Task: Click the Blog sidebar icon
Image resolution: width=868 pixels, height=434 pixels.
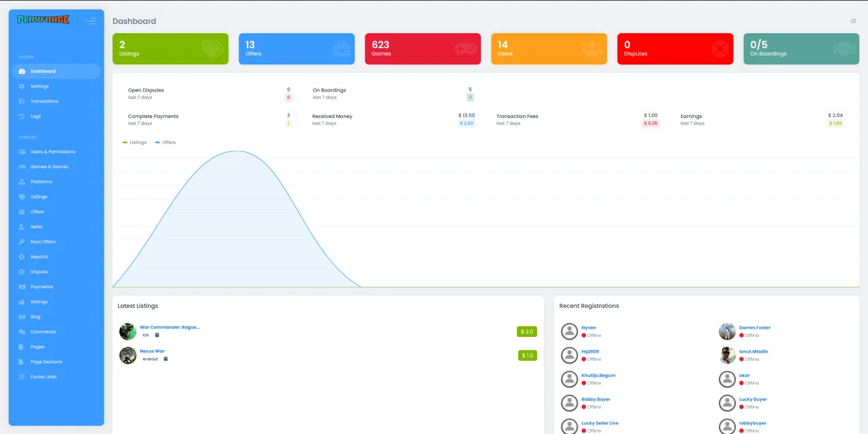Action: pyautogui.click(x=22, y=317)
